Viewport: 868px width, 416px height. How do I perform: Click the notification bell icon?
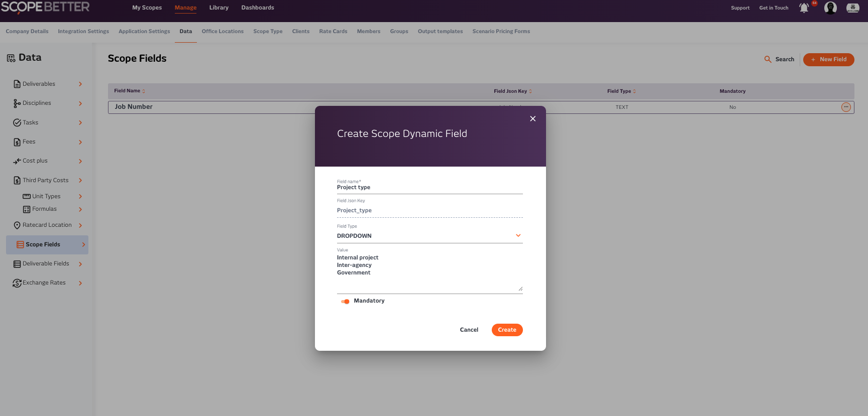(x=804, y=8)
